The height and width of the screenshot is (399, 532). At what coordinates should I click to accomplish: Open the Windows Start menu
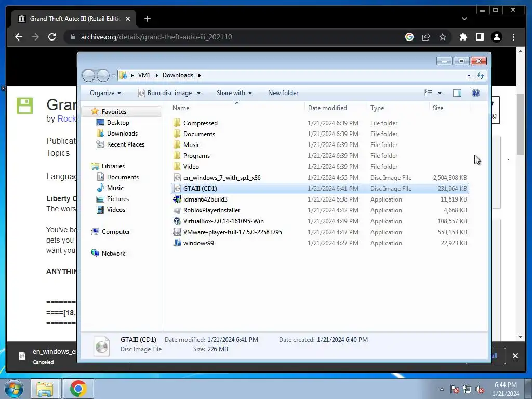tap(14, 389)
